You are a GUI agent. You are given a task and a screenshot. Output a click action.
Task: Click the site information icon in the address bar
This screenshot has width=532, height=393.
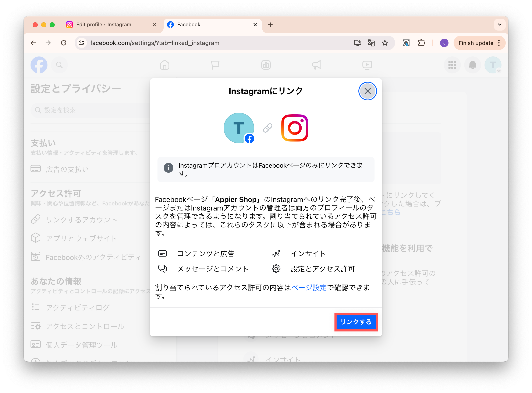[82, 43]
